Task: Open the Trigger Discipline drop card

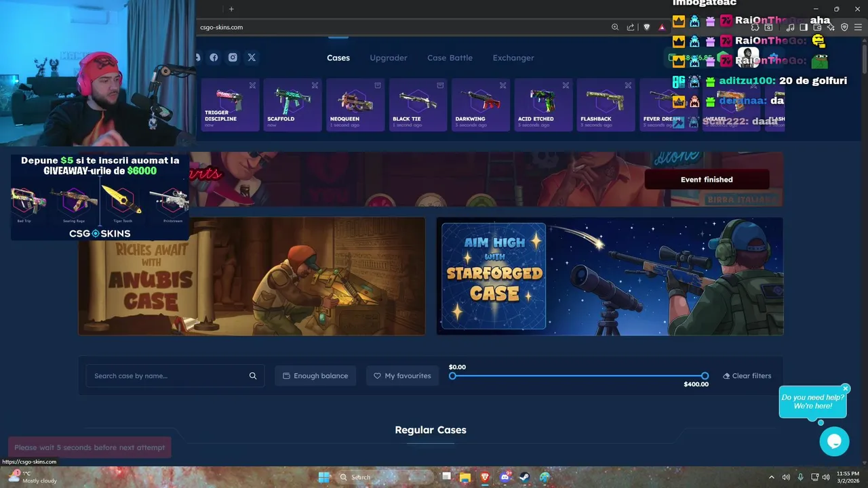Action: 230,104
